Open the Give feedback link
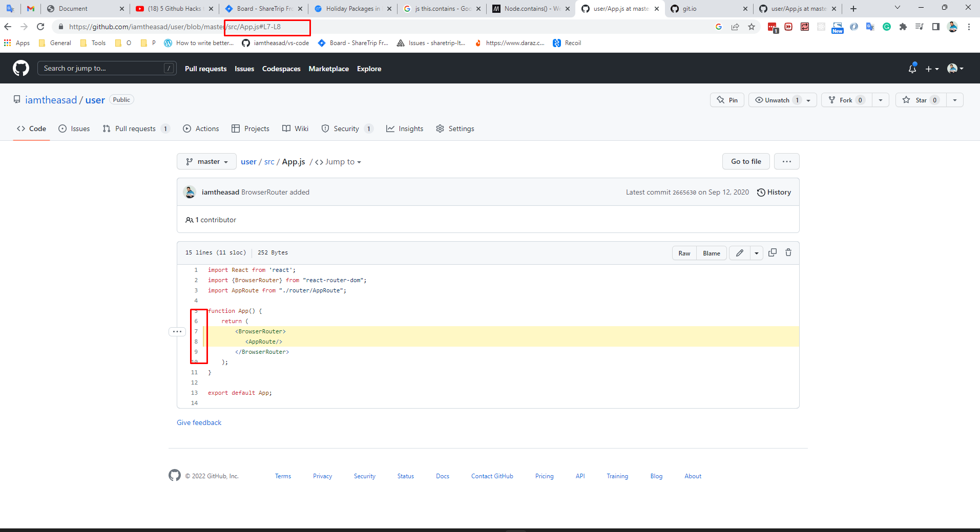Image resolution: width=980 pixels, height=532 pixels. (199, 422)
